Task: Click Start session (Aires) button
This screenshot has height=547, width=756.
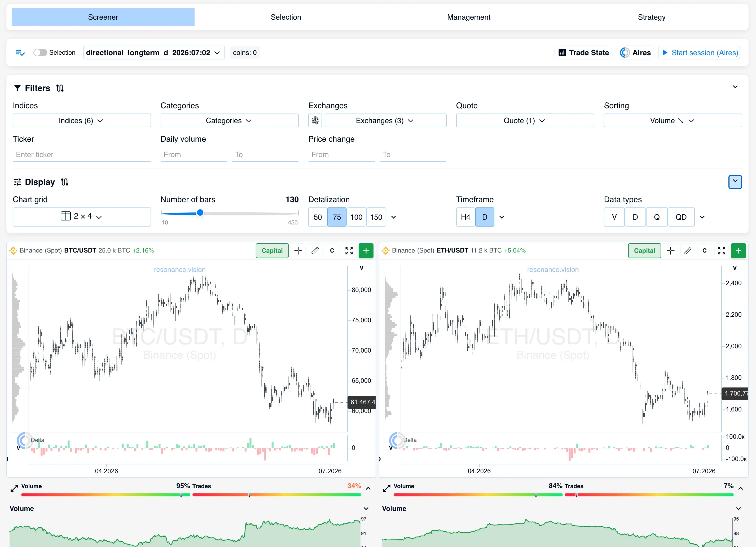Action: 699,53
